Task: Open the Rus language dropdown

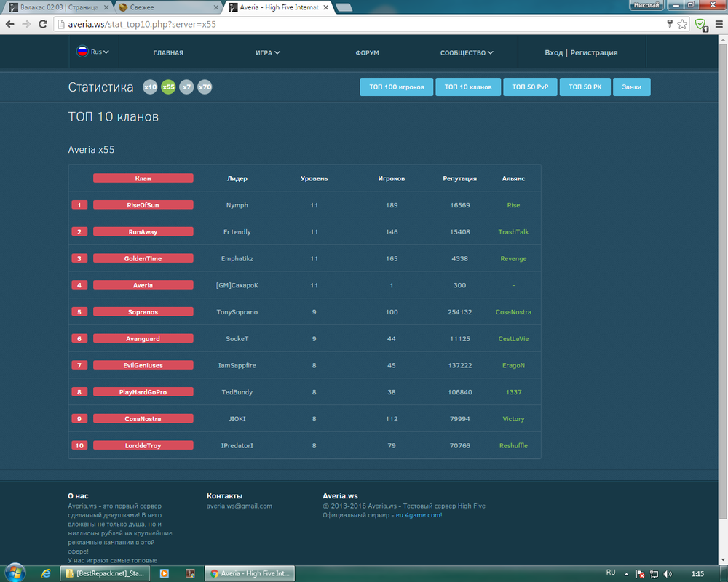Action: click(93, 52)
